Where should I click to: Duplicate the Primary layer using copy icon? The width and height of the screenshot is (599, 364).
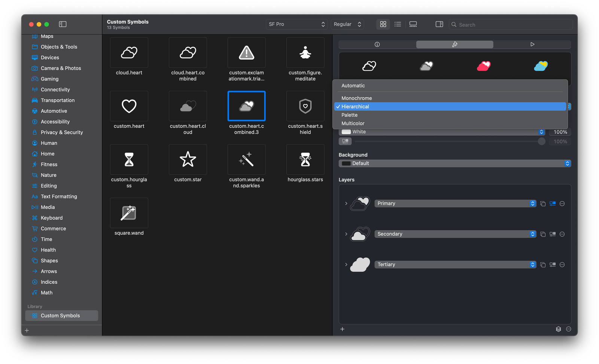543,204
